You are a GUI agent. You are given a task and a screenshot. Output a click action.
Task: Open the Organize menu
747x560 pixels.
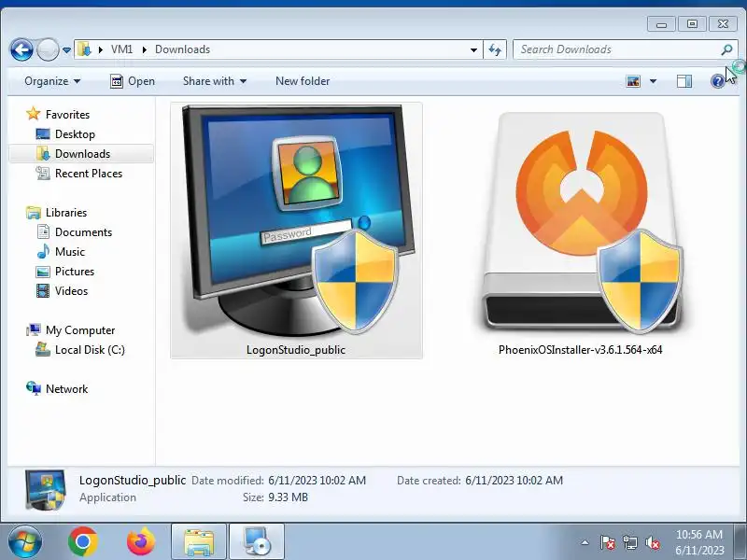click(x=52, y=81)
